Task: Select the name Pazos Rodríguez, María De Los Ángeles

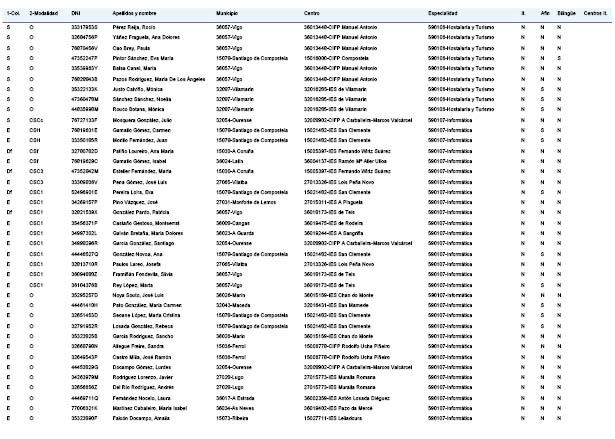Action: [159, 79]
